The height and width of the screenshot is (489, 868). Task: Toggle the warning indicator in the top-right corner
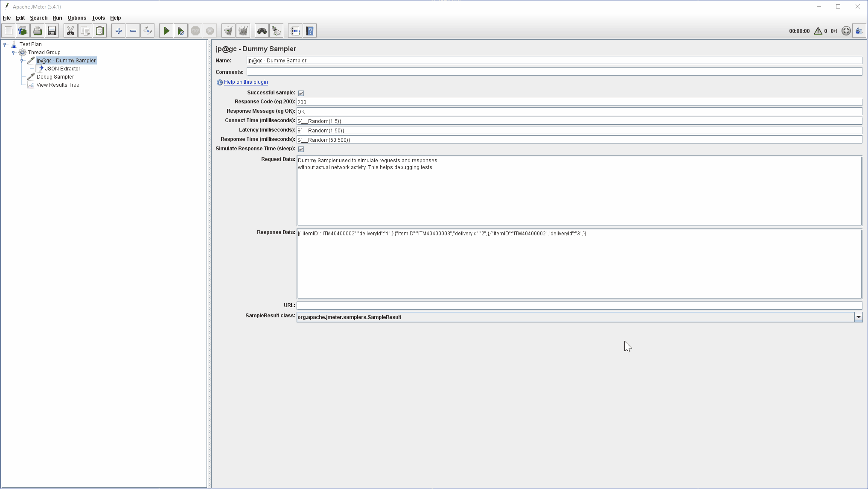[x=818, y=31]
